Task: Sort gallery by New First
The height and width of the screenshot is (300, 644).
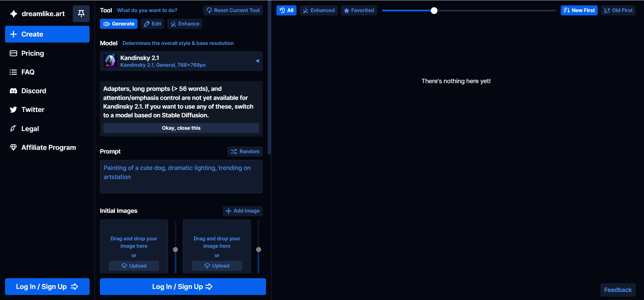Action: 579,10
